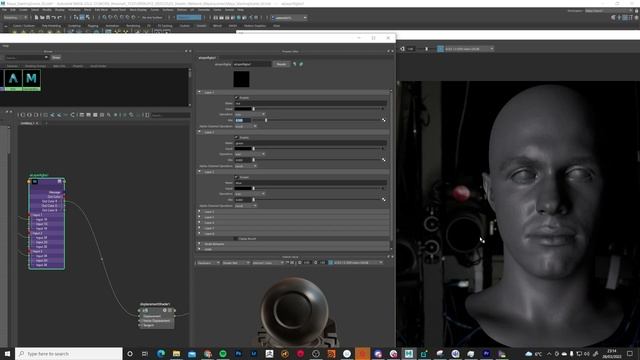Click the Layer 3 Mix map connection icon
The image size is (640, 360).
pyautogui.click(x=383, y=199)
